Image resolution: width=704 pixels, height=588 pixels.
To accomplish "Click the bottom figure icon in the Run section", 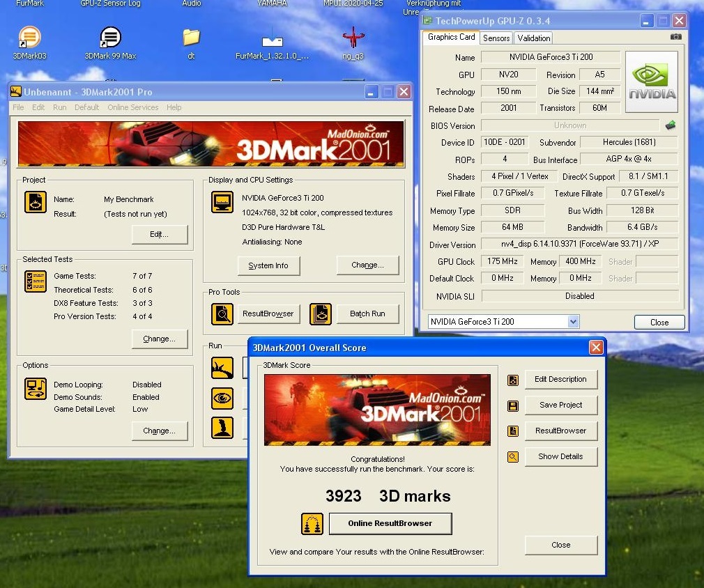I will (x=222, y=426).
